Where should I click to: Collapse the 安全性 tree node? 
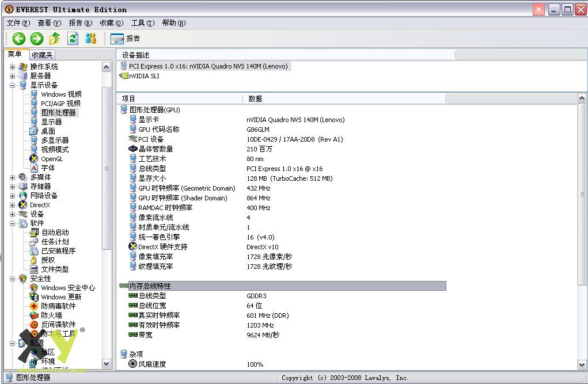(x=12, y=279)
